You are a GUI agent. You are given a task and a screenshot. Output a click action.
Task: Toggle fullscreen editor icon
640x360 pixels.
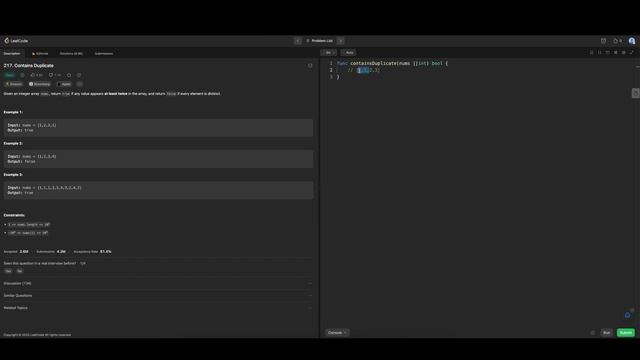[x=631, y=53]
